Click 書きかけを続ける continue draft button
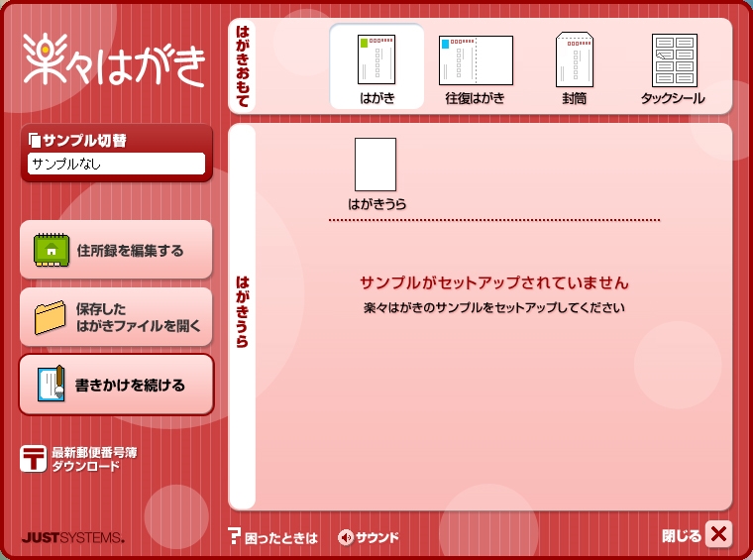Screen dimensions: 753x560 click(116, 385)
